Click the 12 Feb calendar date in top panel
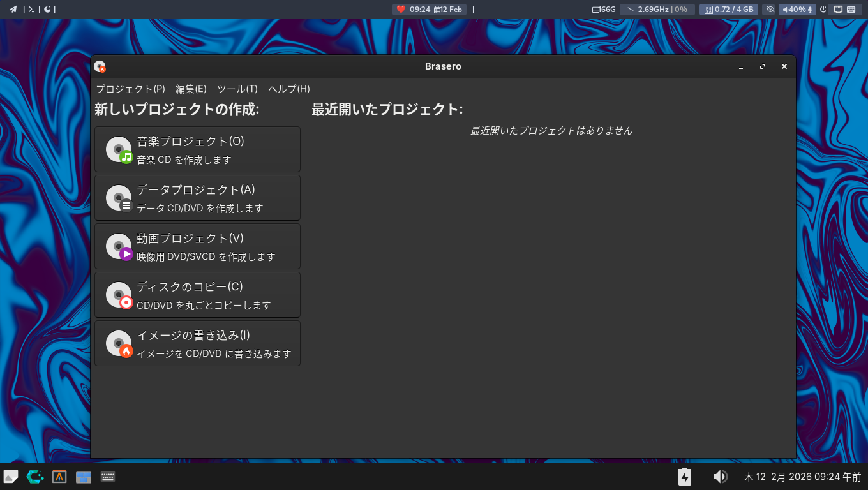Viewport: 868px width, 490px height. (448, 10)
